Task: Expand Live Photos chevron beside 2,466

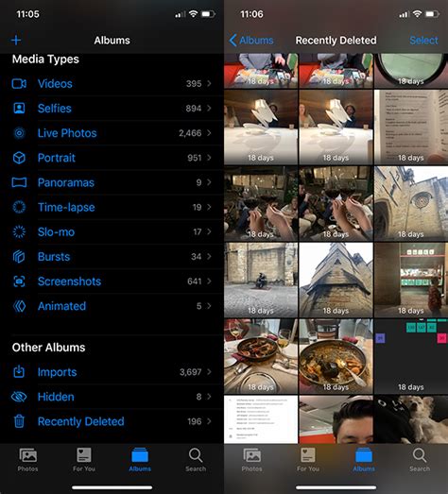Action: point(209,133)
